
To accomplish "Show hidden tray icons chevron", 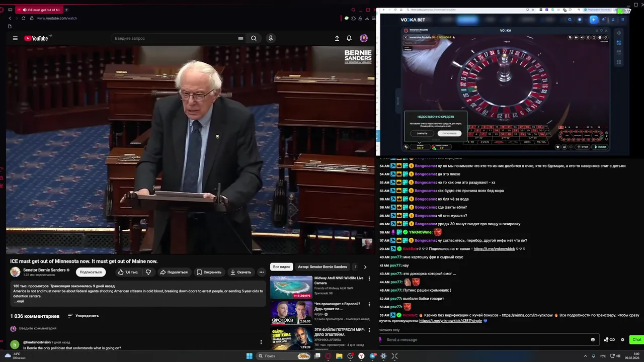I will [x=585, y=356].
